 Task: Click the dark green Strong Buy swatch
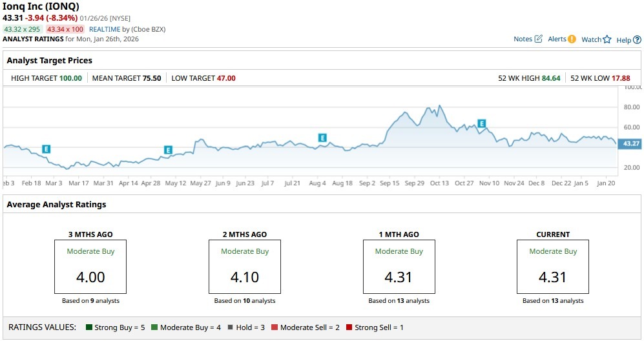coord(88,327)
